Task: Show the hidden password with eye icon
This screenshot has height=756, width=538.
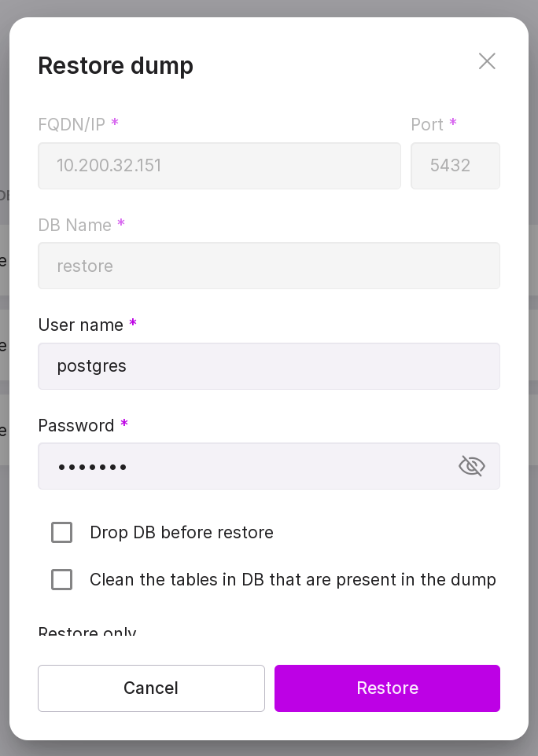Action: pyautogui.click(x=471, y=466)
